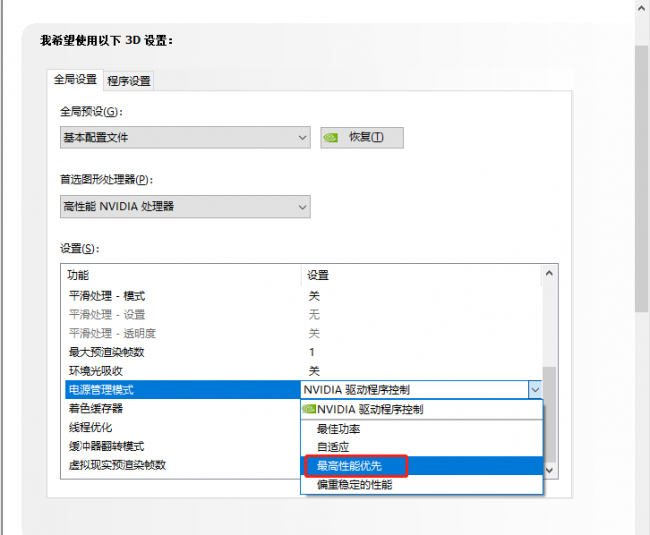
Task: Select the 虚拟现实预渲染帧数 row
Action: tap(182, 465)
